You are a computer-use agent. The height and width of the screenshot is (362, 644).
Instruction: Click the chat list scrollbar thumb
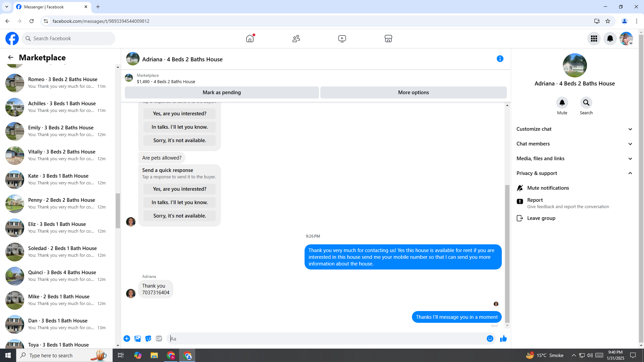tap(118, 211)
